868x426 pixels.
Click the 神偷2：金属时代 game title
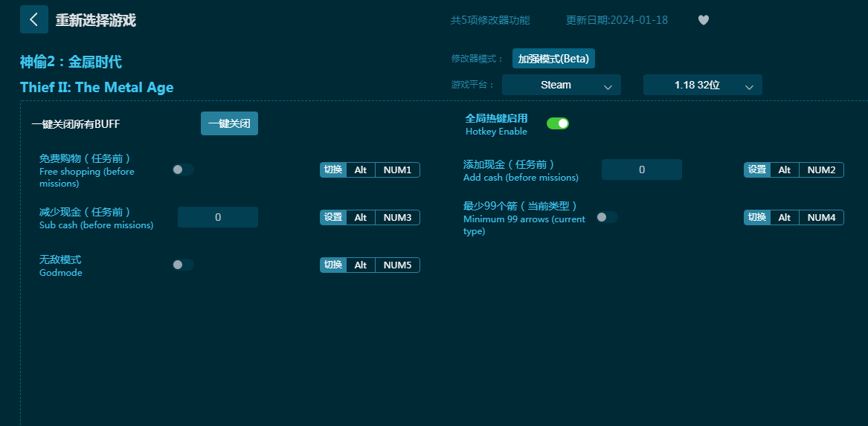71,62
